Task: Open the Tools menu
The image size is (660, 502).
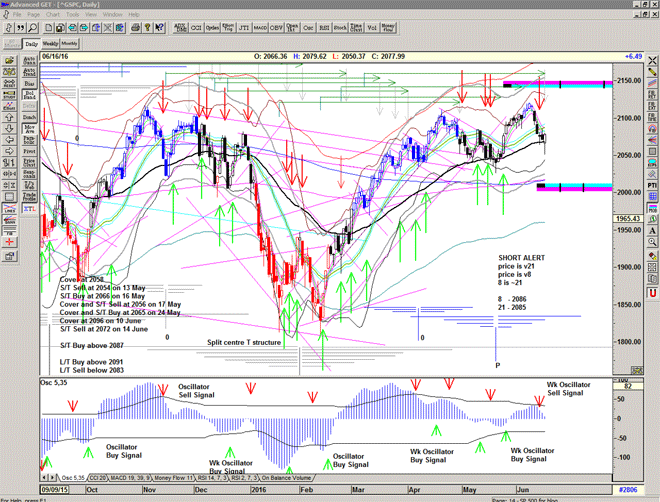Action: (x=72, y=16)
